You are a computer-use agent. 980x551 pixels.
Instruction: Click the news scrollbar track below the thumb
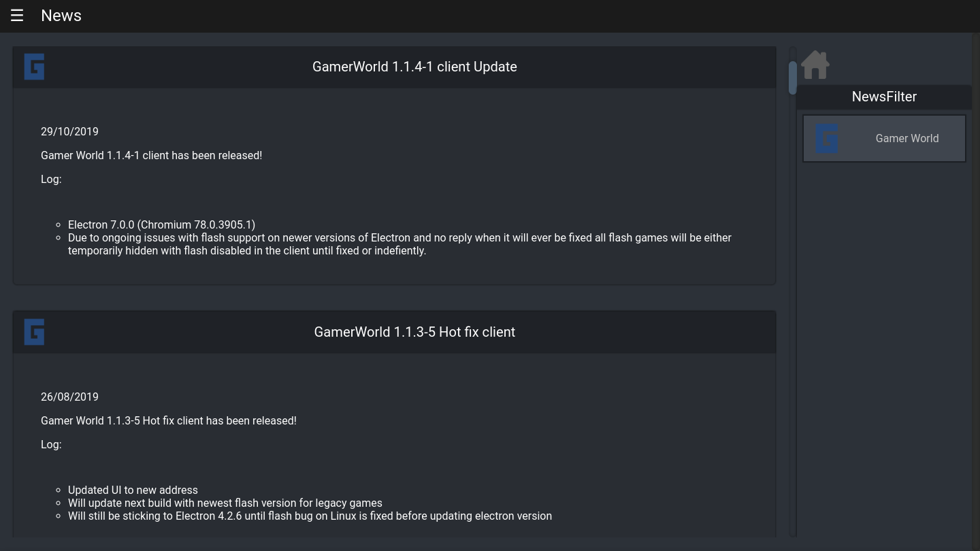[x=792, y=313]
